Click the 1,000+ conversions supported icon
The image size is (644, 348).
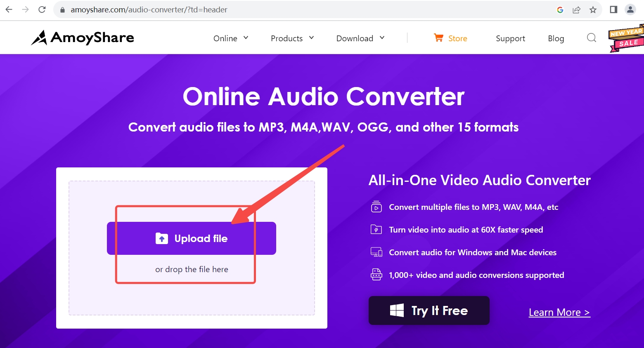click(x=376, y=274)
